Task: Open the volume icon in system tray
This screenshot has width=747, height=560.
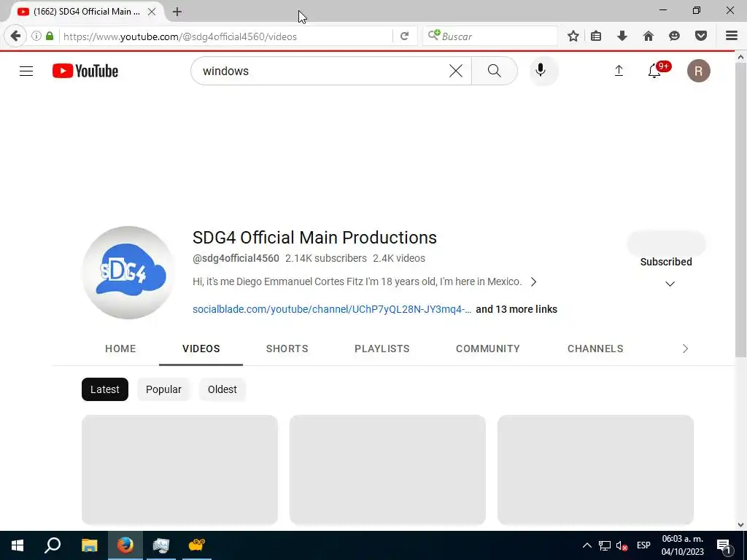Action: pos(622,545)
